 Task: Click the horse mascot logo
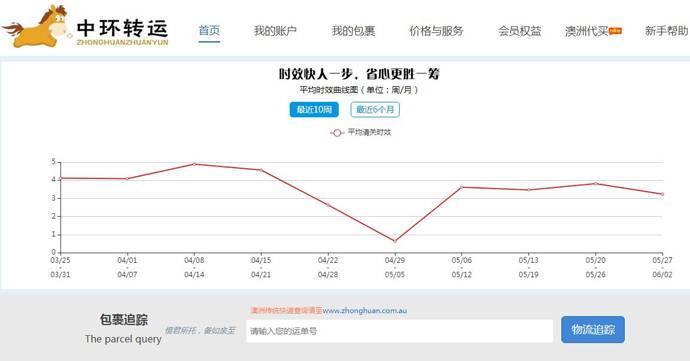[36, 26]
